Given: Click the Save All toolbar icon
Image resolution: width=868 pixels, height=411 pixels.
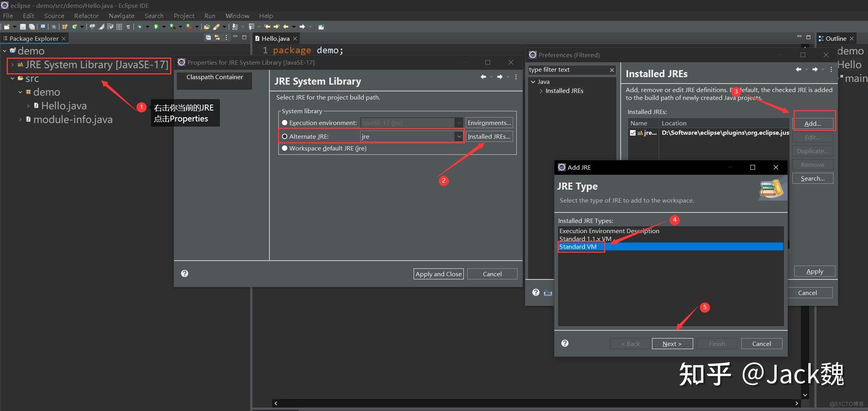Looking at the screenshot, I should pos(32,27).
